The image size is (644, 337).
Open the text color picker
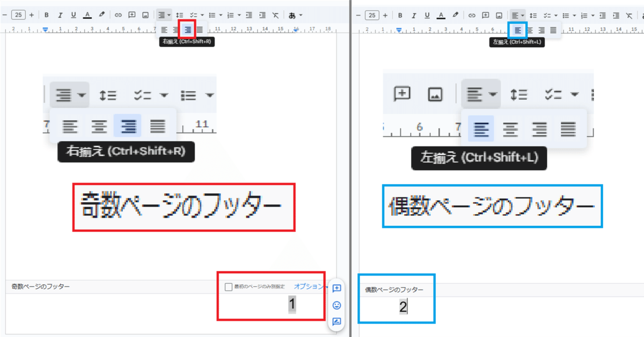point(86,14)
